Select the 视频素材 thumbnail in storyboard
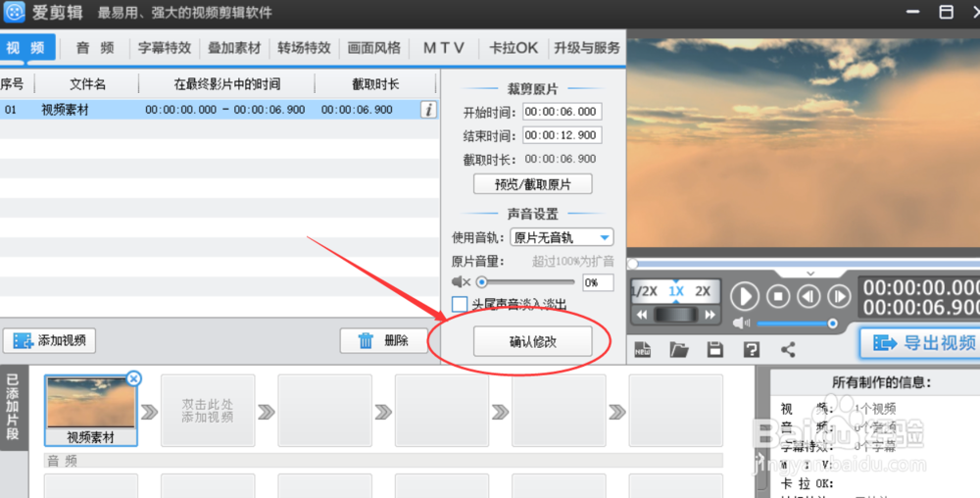This screenshot has width=980, height=498. click(x=91, y=410)
